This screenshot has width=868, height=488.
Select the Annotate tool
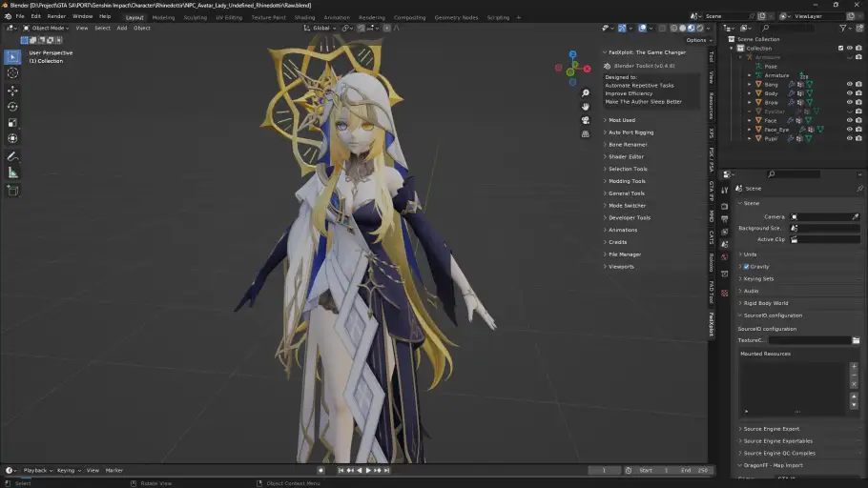pos(12,156)
